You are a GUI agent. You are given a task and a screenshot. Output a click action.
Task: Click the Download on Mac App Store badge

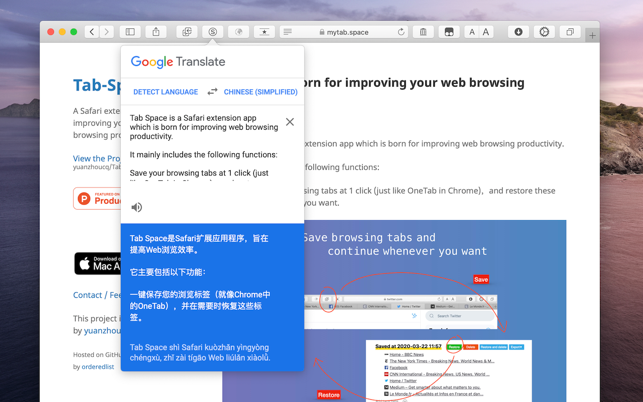pyautogui.click(x=98, y=263)
